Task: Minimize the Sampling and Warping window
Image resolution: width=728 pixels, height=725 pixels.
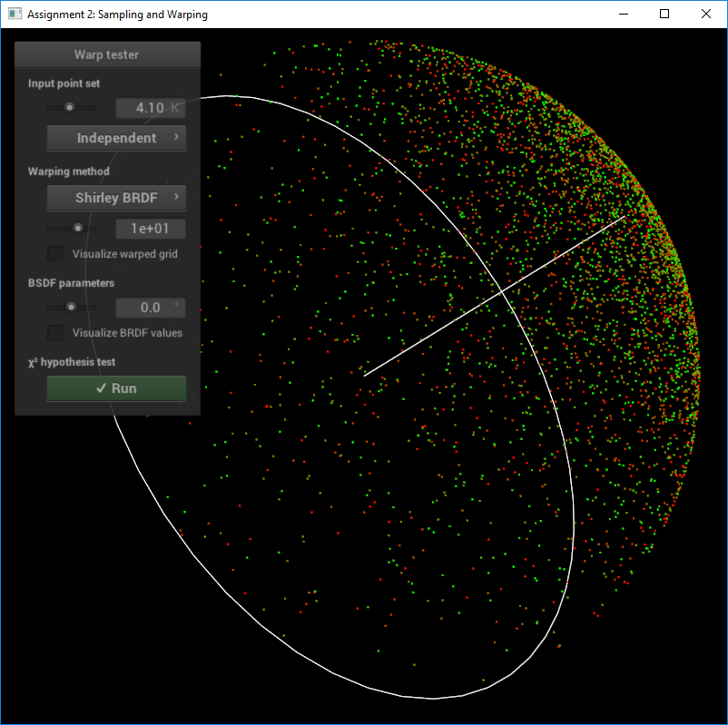Action: click(624, 14)
